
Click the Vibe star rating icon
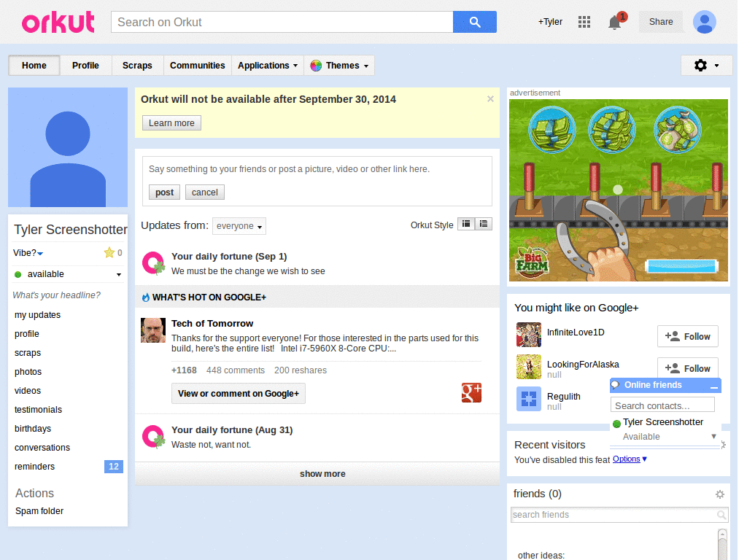tap(109, 252)
